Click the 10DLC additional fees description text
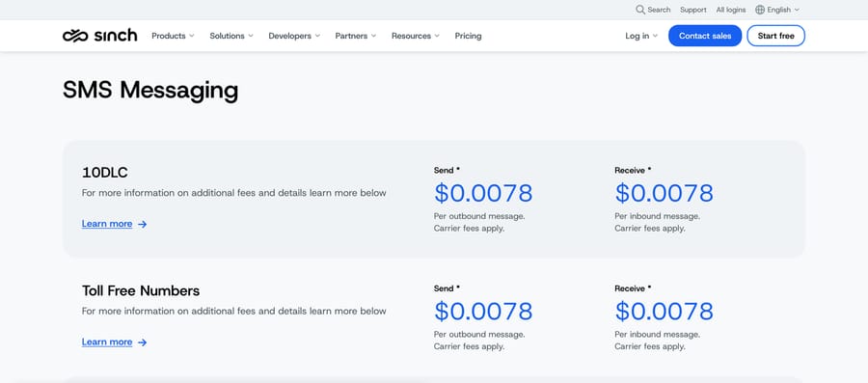The height and width of the screenshot is (383, 868). (234, 193)
